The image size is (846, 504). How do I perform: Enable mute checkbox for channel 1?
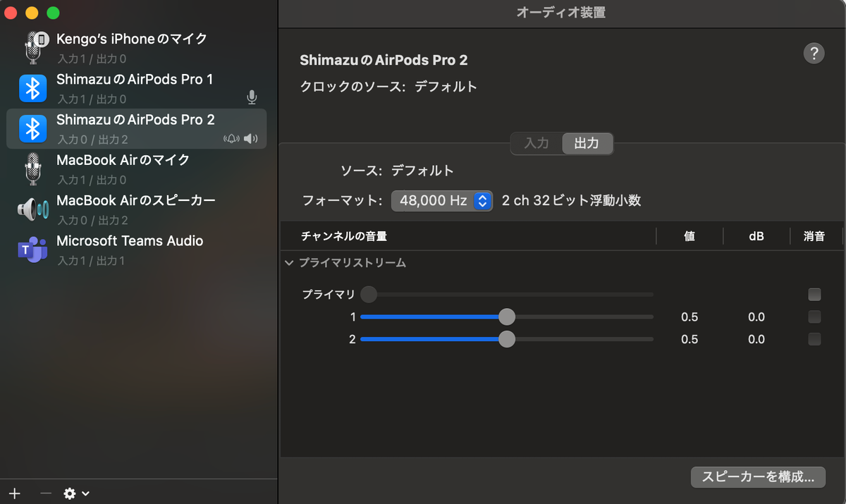click(x=814, y=316)
